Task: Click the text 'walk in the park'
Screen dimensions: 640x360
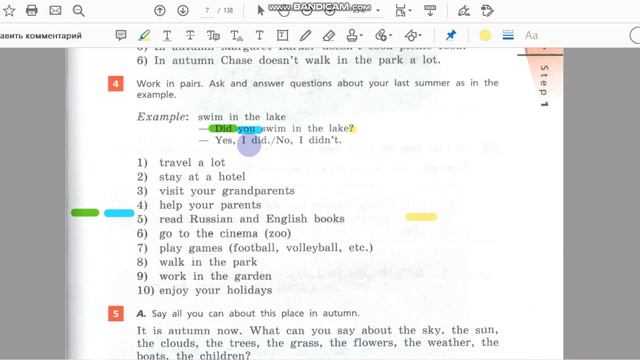Action: point(208,262)
